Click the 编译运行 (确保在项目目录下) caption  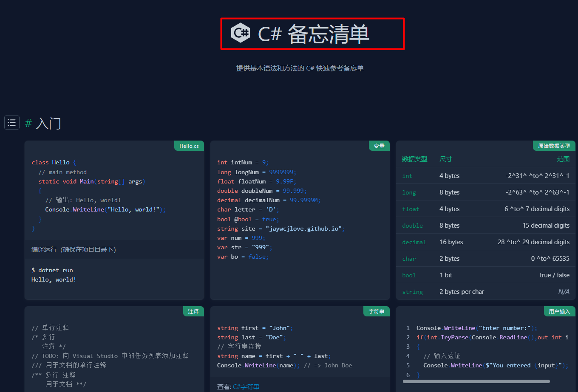pyautogui.click(x=74, y=249)
